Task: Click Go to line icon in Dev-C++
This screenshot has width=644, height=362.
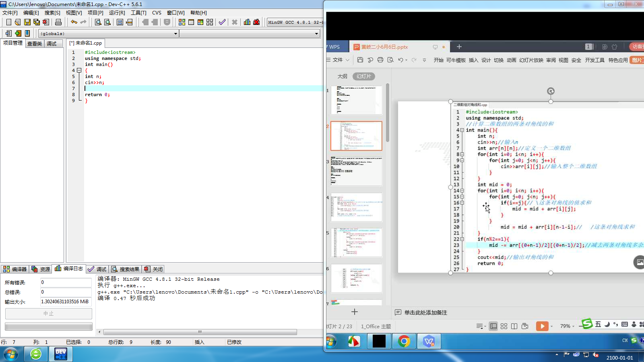Action: point(129,22)
